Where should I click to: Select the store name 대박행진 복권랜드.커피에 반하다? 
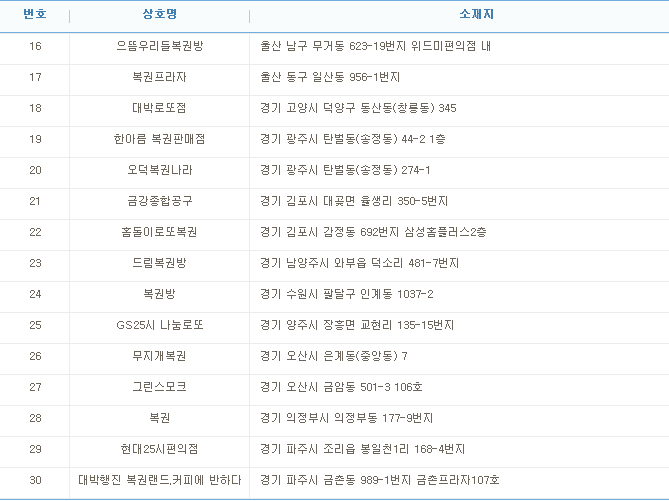point(160,480)
